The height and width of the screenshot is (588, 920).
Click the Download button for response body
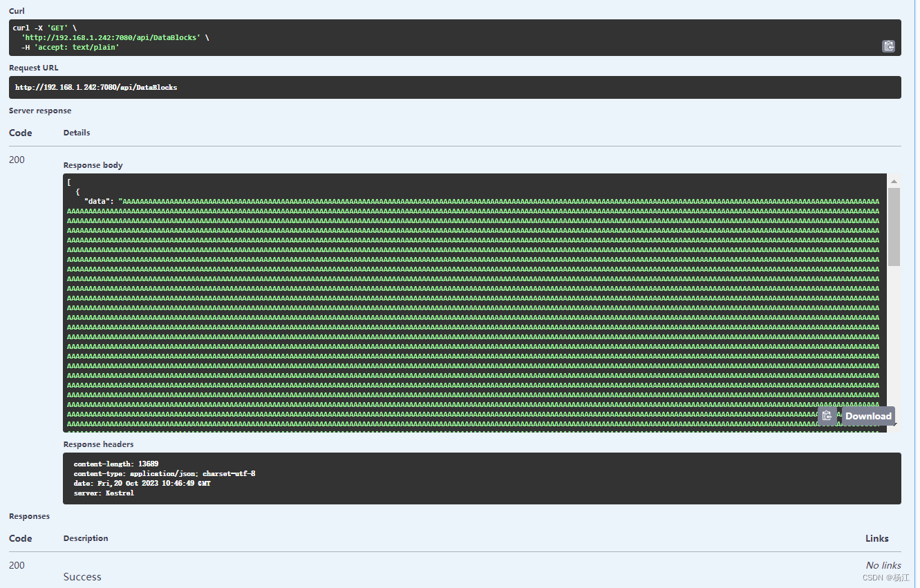pos(867,415)
